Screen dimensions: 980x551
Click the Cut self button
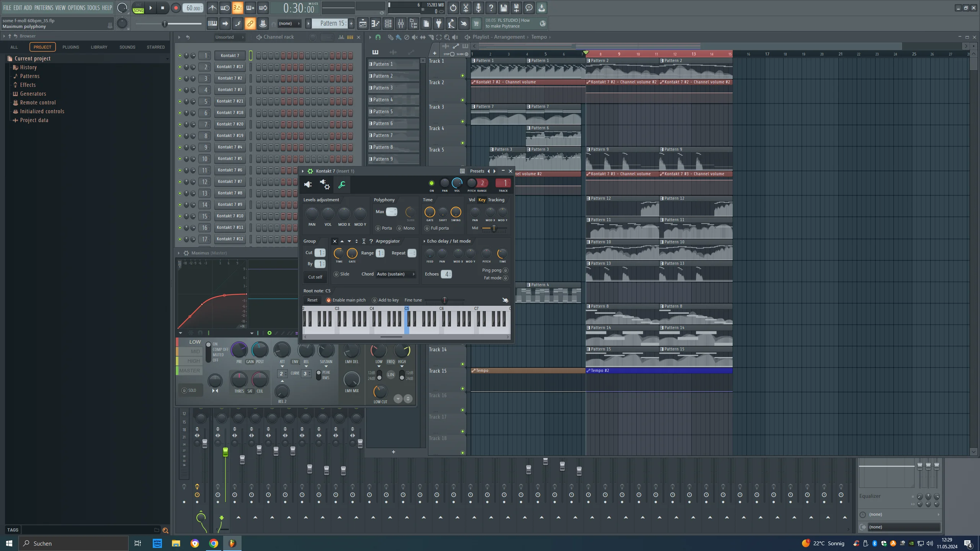315,277
